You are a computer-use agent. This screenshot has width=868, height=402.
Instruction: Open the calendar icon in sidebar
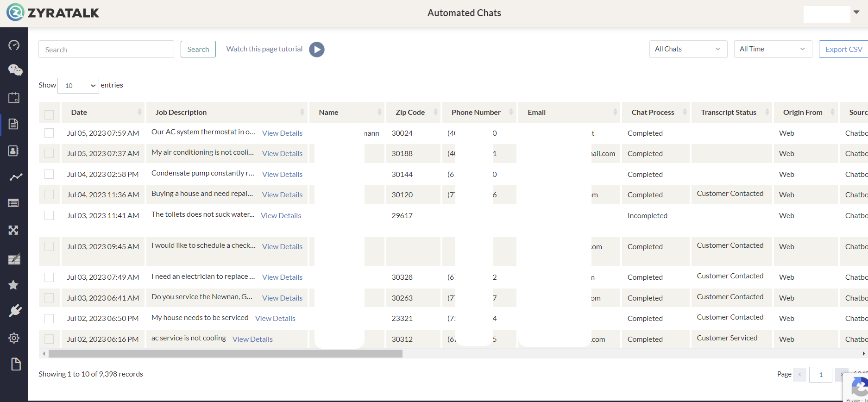(x=14, y=98)
